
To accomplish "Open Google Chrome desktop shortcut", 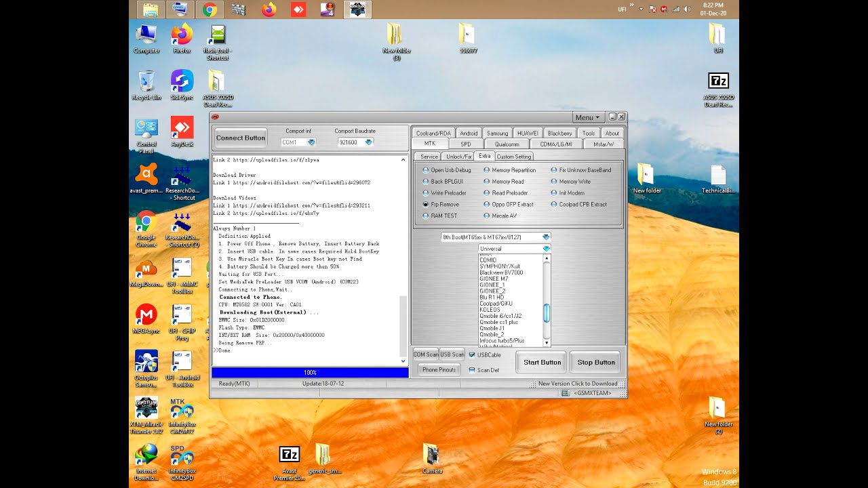I will click(146, 230).
